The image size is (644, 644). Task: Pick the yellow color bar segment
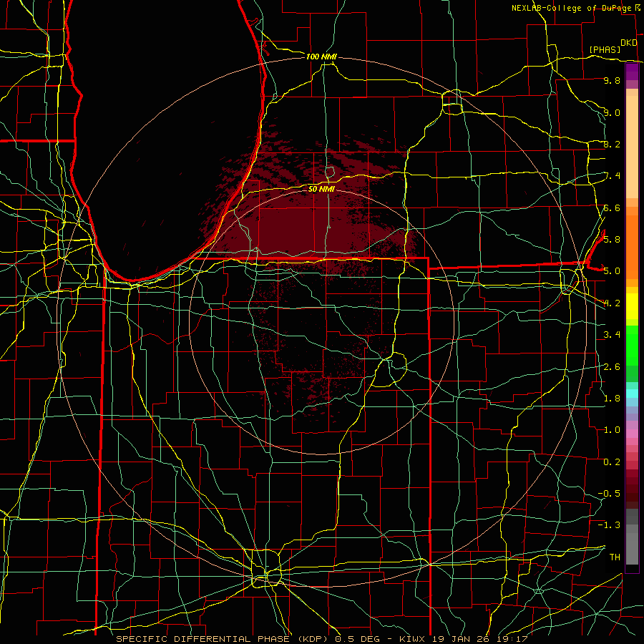tap(632, 306)
